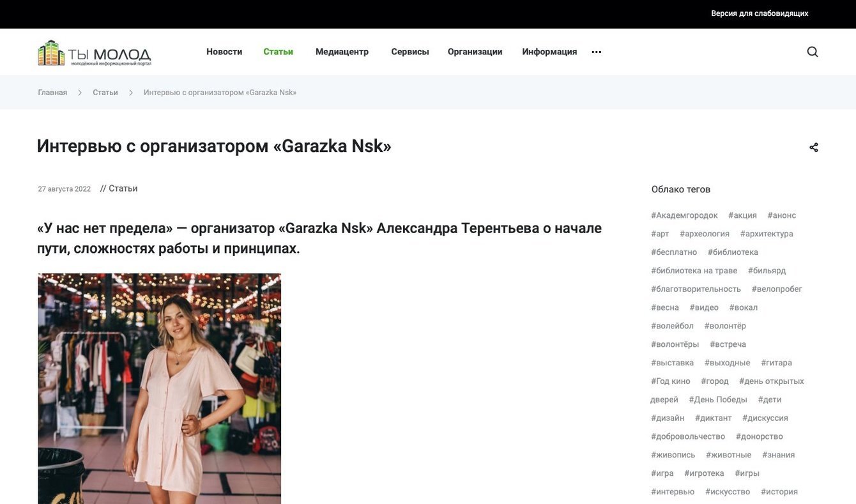Open the Ты Молод logo homepage
856x504 pixels.
[95, 53]
